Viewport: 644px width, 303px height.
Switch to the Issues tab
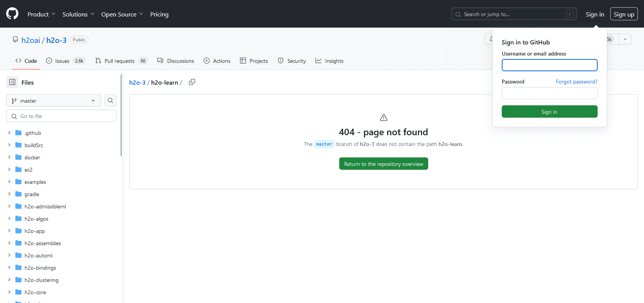[66, 61]
